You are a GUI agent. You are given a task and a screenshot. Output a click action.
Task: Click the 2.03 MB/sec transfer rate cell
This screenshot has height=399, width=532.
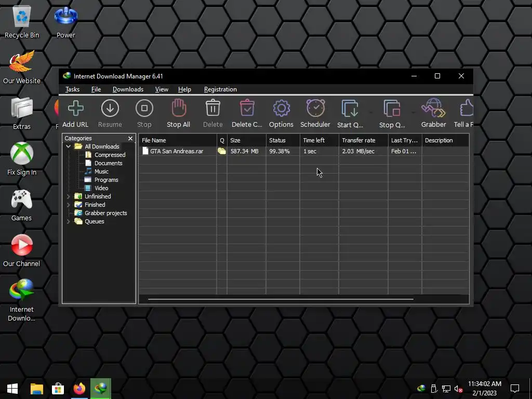pos(358,151)
